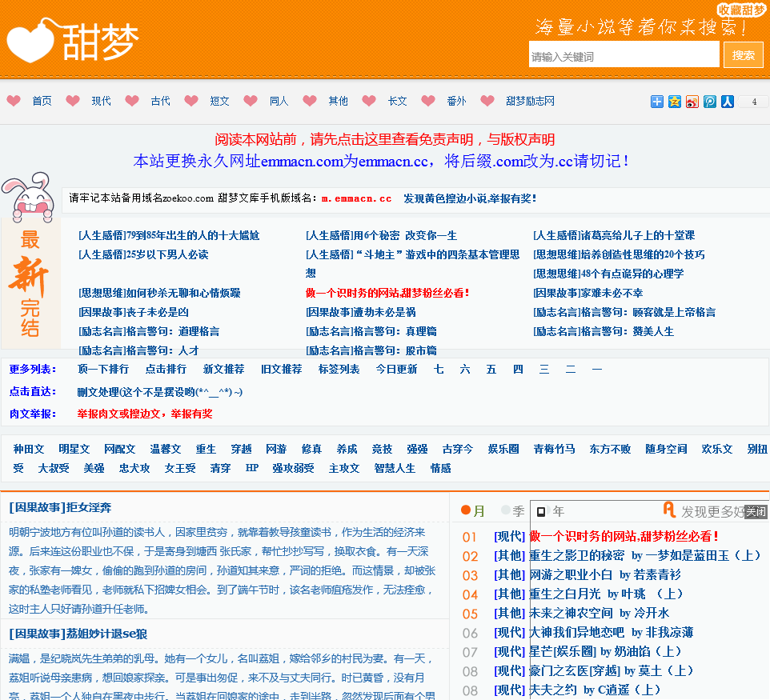
Task: Click [现代] tag on rank 07 row
Action: point(509,651)
